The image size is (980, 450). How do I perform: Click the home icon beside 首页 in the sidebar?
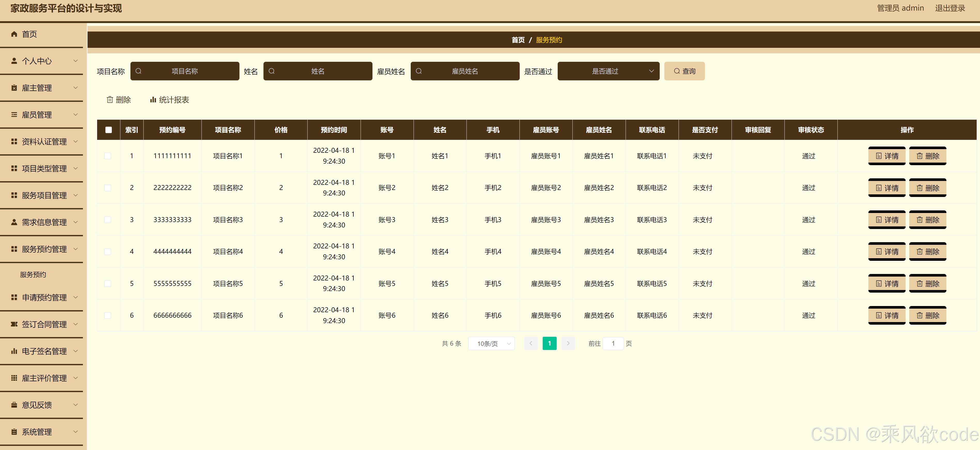tap(14, 34)
